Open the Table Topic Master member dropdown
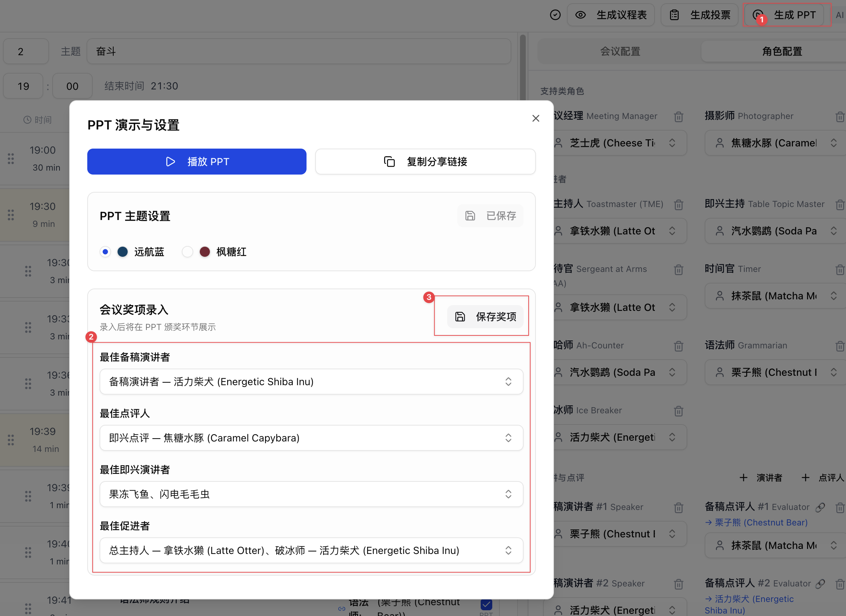 [x=775, y=230]
